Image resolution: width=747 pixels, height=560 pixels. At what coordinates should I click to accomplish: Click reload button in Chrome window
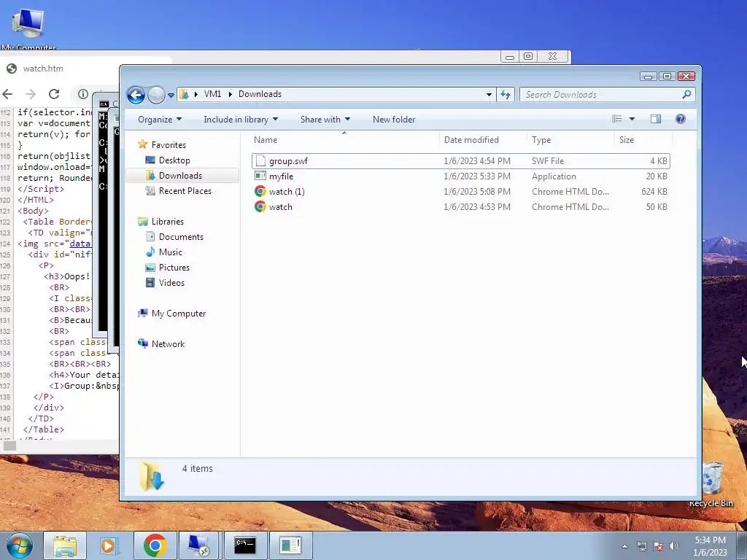pyautogui.click(x=54, y=94)
